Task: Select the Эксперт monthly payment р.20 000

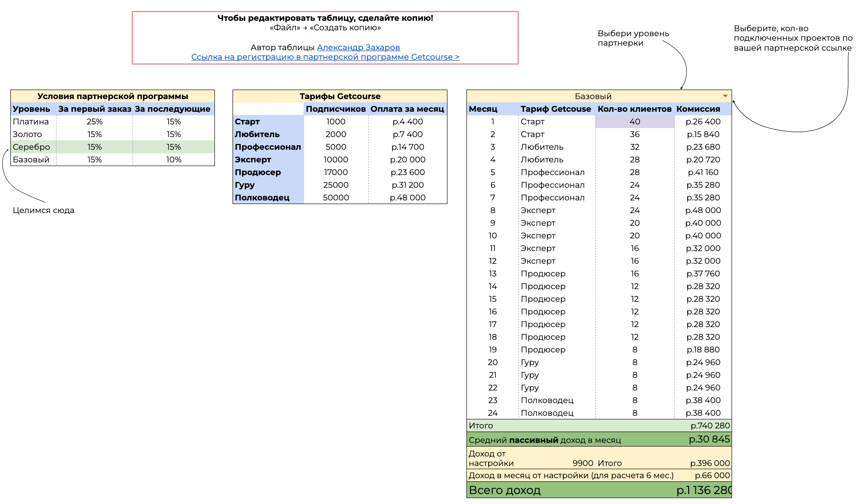Action: (408, 160)
